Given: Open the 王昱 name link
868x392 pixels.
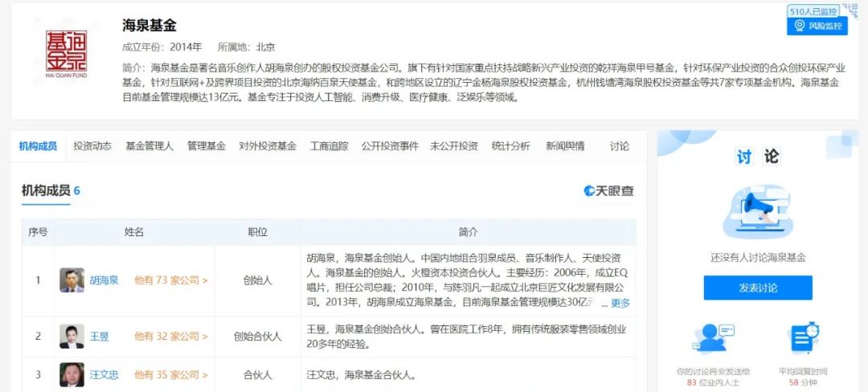Looking at the screenshot, I should click(100, 336).
